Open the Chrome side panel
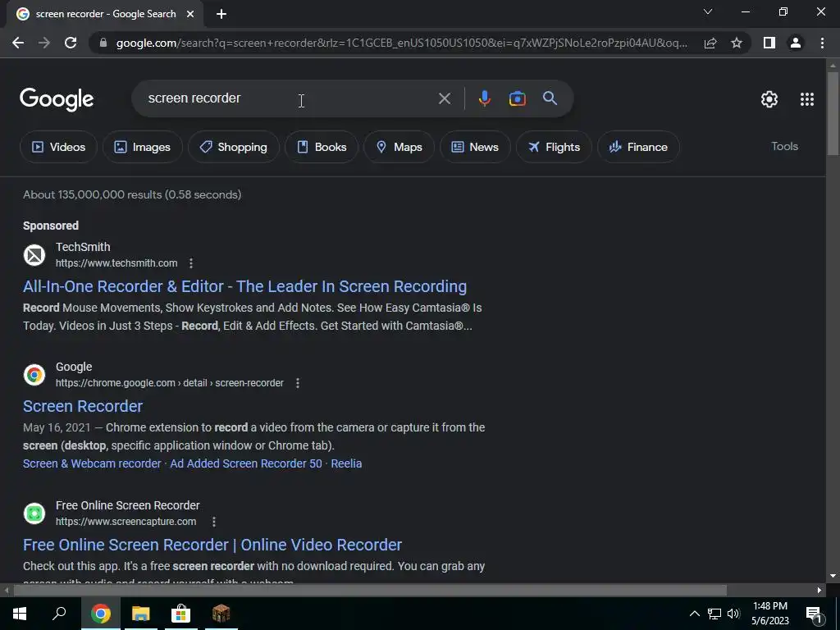 (769, 43)
